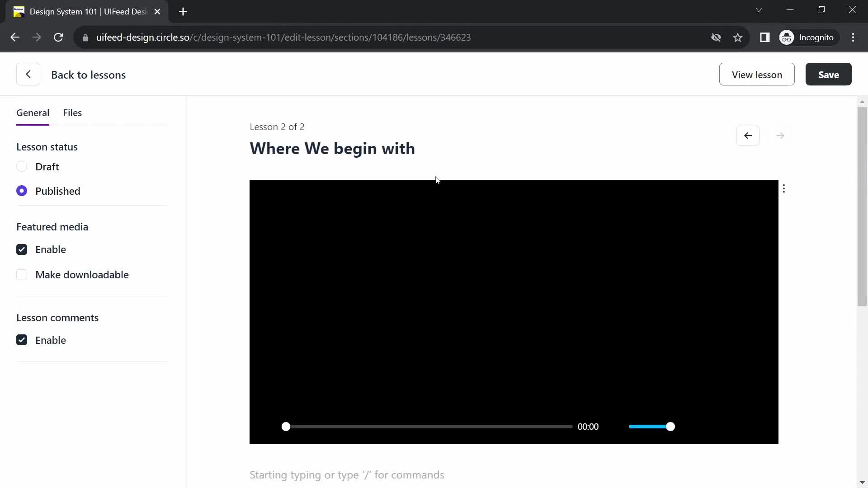Viewport: 868px width, 488px height.
Task: Click the forward arrow navigation icon
Action: coord(780,135)
